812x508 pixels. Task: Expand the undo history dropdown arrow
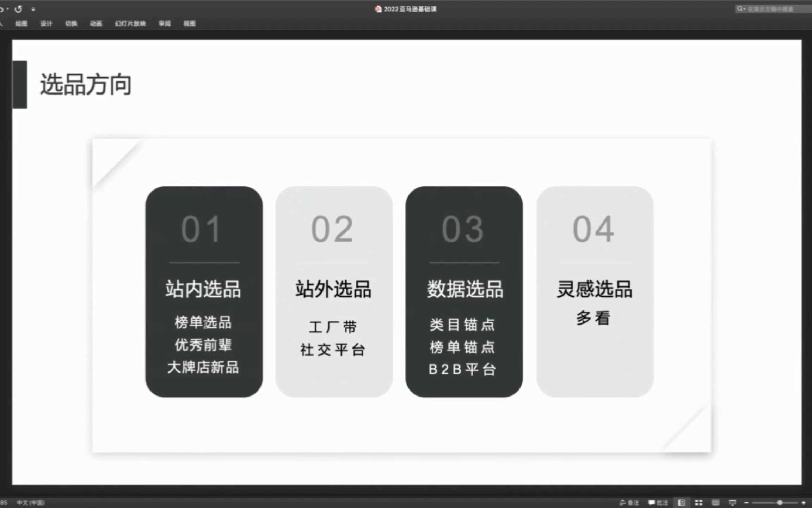click(x=7, y=9)
